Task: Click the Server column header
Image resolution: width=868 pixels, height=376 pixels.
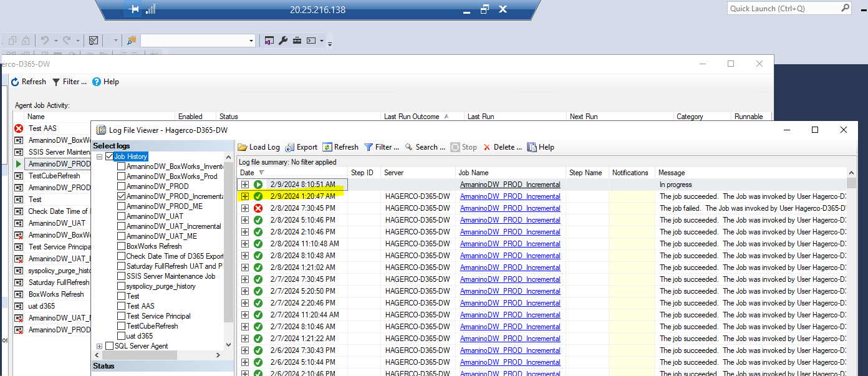Action: click(x=418, y=173)
